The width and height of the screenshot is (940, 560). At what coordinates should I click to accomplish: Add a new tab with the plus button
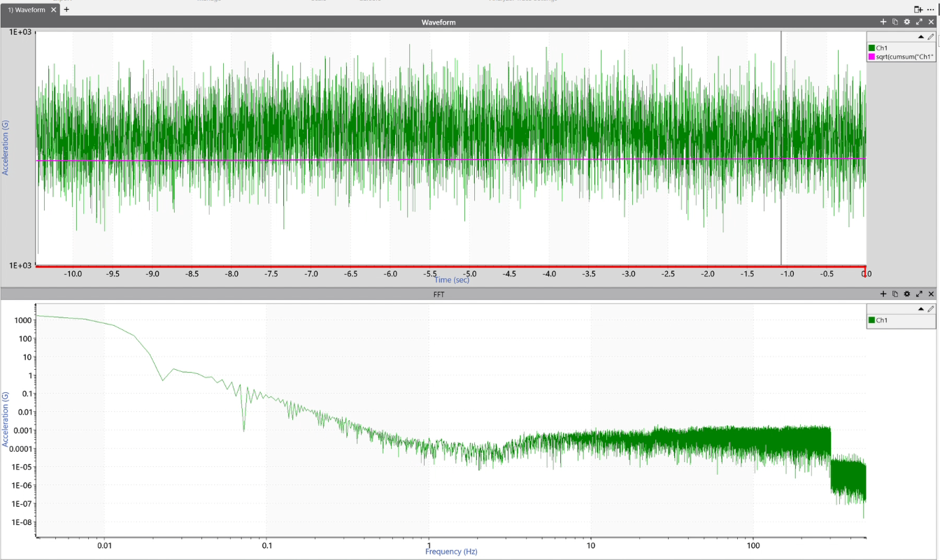pyautogui.click(x=67, y=10)
